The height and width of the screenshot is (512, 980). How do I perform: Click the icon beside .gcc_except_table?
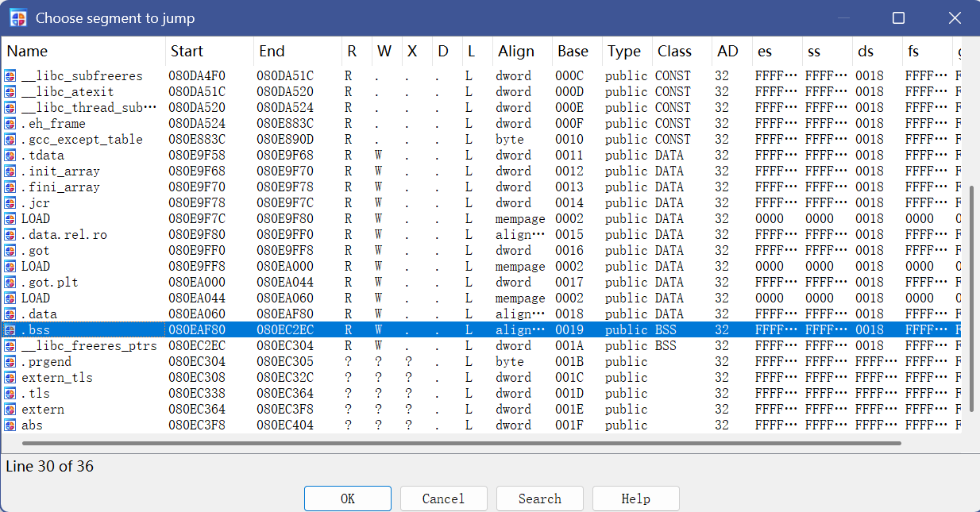[10, 140]
